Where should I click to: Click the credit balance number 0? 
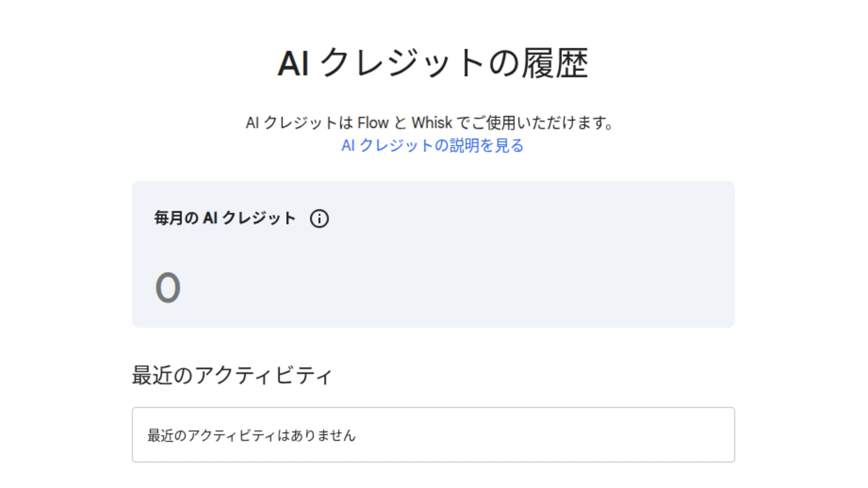coord(168,287)
